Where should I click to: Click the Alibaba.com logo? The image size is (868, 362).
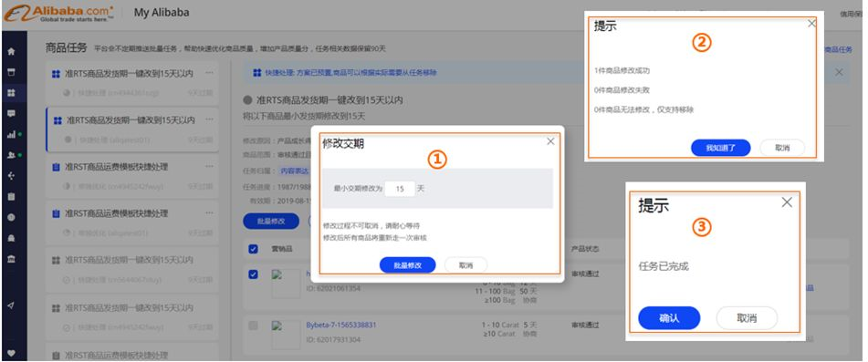[58, 14]
